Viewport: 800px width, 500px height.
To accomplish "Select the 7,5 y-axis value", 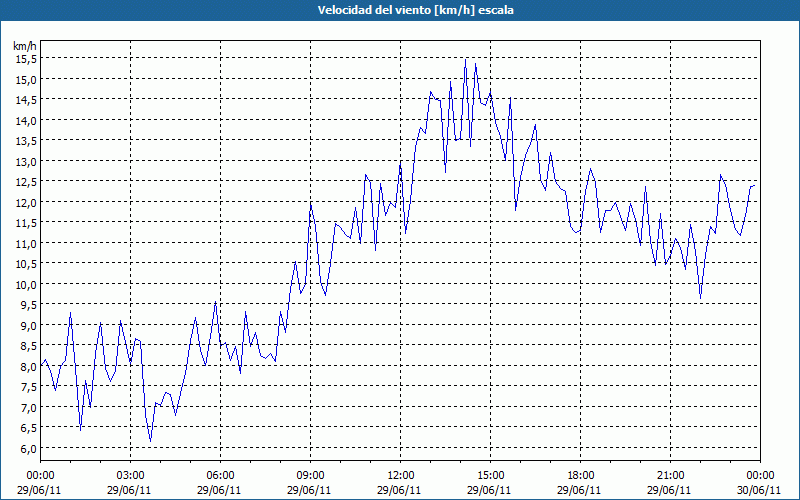I will point(29,387).
